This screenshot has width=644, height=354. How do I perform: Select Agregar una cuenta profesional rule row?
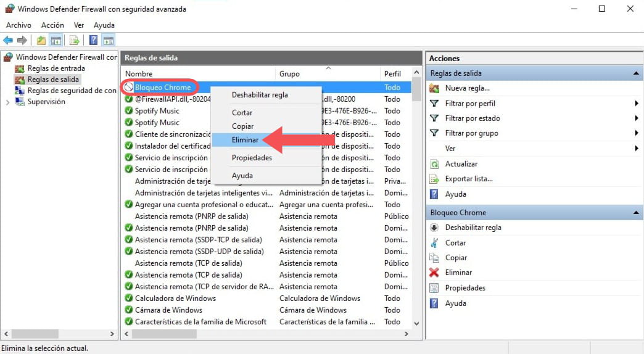pos(267,205)
